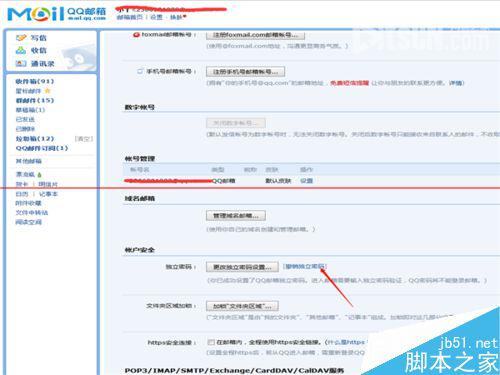
Task: Click the 域名邮箱 section heading
Action: click(139, 199)
